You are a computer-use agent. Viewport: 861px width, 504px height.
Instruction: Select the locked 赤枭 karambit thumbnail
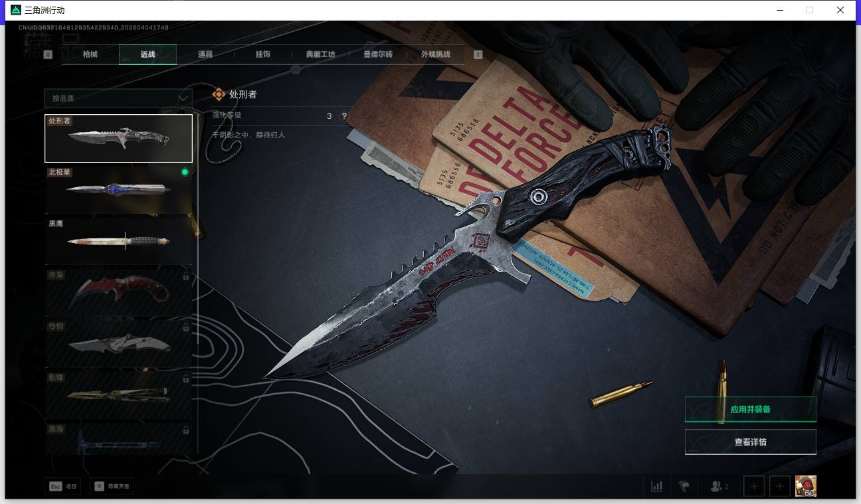(x=118, y=292)
